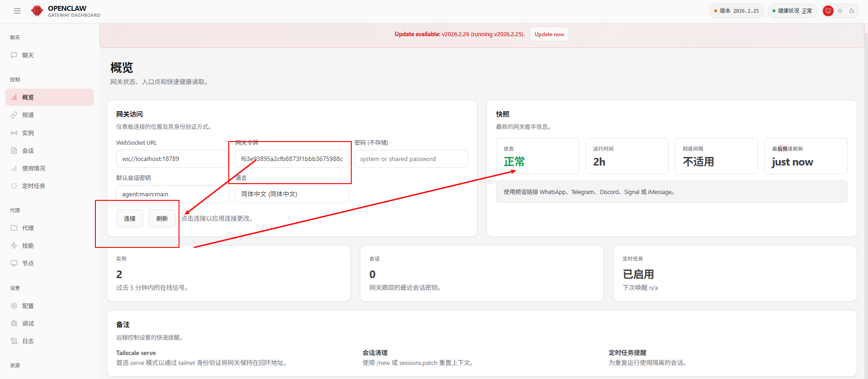
Task: Click the Tailscale serve note heading
Action: pos(136,353)
